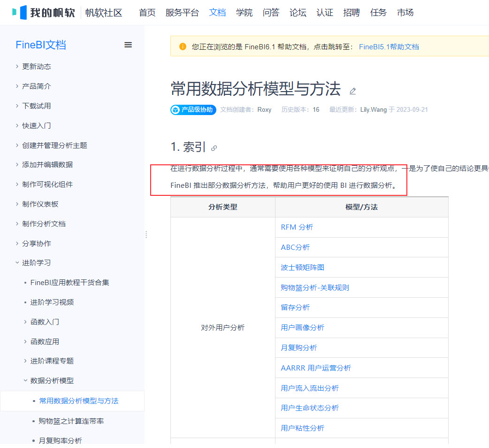Screen dimensions: 489x448
Task: Jump to FineBI5.1帮助文档 link
Action: 389,47
